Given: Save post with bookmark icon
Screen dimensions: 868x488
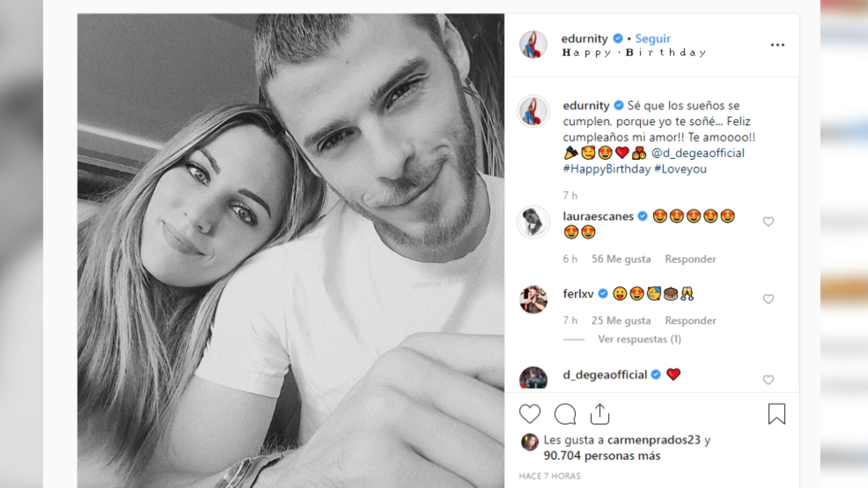Looking at the screenshot, I should pos(777,414).
